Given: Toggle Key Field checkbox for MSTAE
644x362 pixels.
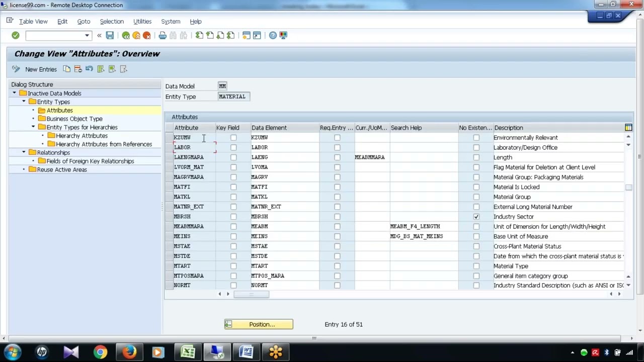Looking at the screenshot, I should pos(233,246).
